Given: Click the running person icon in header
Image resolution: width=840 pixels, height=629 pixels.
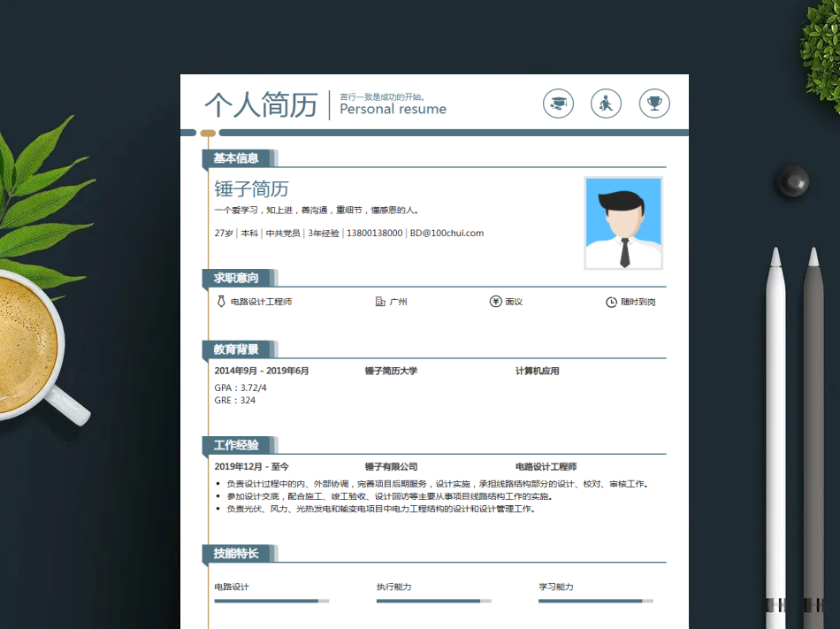Looking at the screenshot, I should pyautogui.click(x=606, y=104).
